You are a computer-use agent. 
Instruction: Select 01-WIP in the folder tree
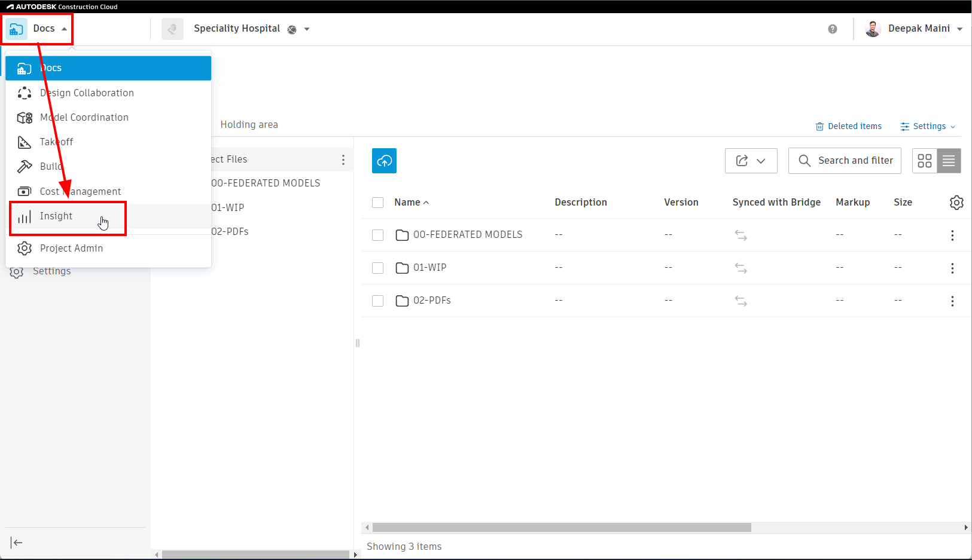(227, 207)
